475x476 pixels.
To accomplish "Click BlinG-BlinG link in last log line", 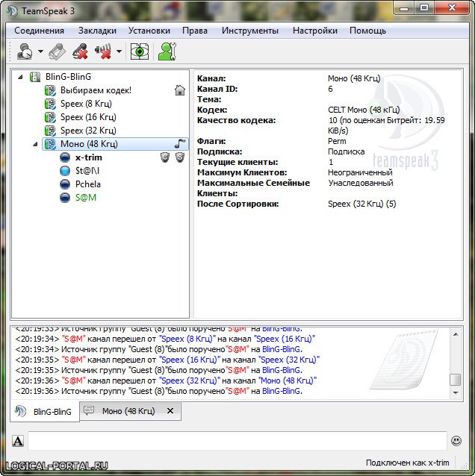I will coord(282,391).
